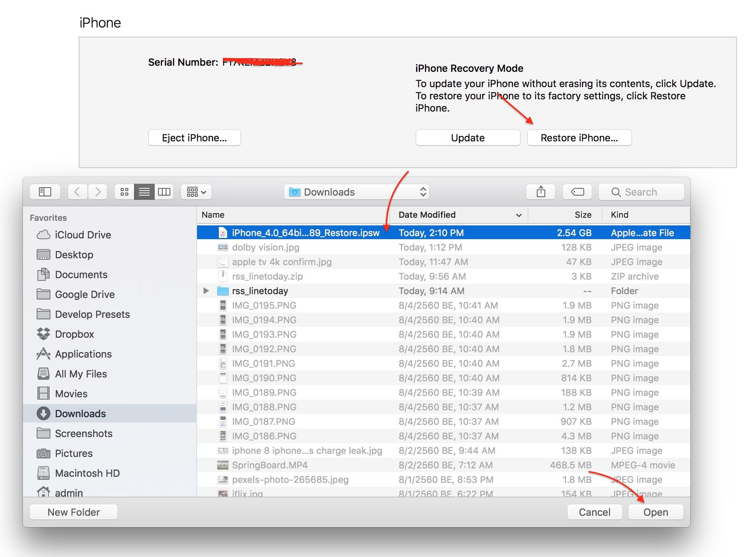The height and width of the screenshot is (557, 756).
Task: Click the Share button in the toolbar
Action: pyautogui.click(x=540, y=191)
